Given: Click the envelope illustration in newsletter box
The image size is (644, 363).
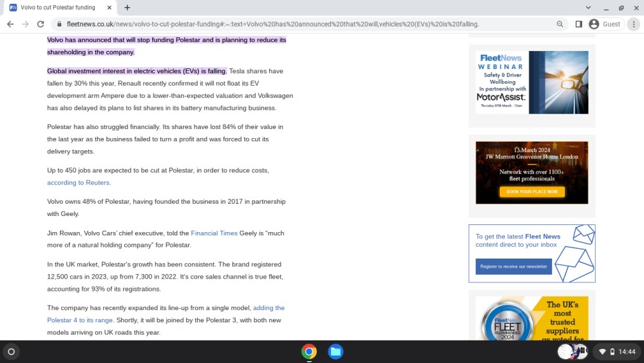Looking at the screenshot, I should 575,253.
